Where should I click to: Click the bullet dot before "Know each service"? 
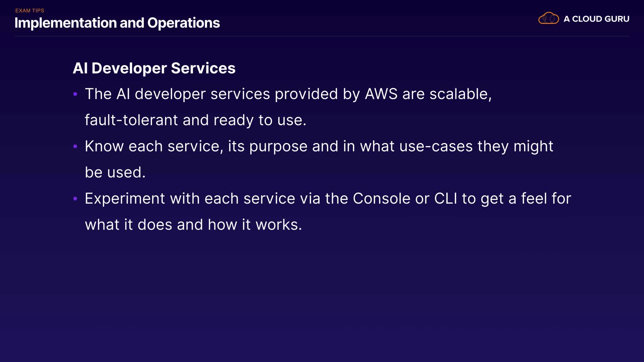click(x=75, y=146)
